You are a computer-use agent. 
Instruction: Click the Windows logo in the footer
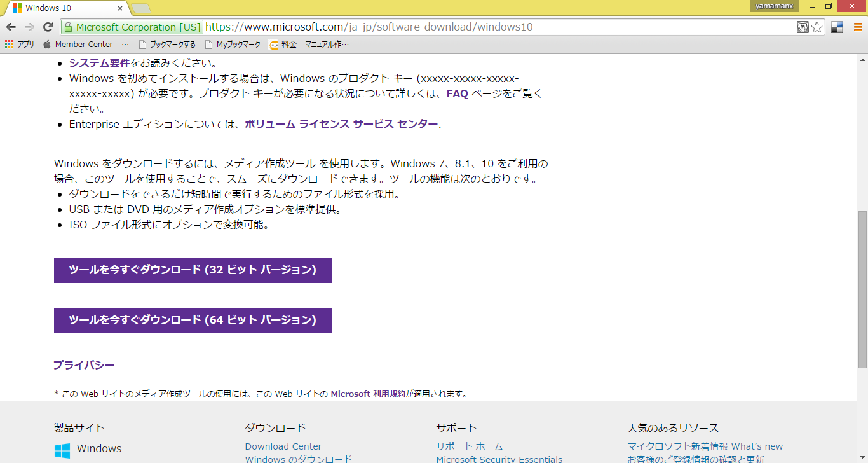[x=62, y=451]
